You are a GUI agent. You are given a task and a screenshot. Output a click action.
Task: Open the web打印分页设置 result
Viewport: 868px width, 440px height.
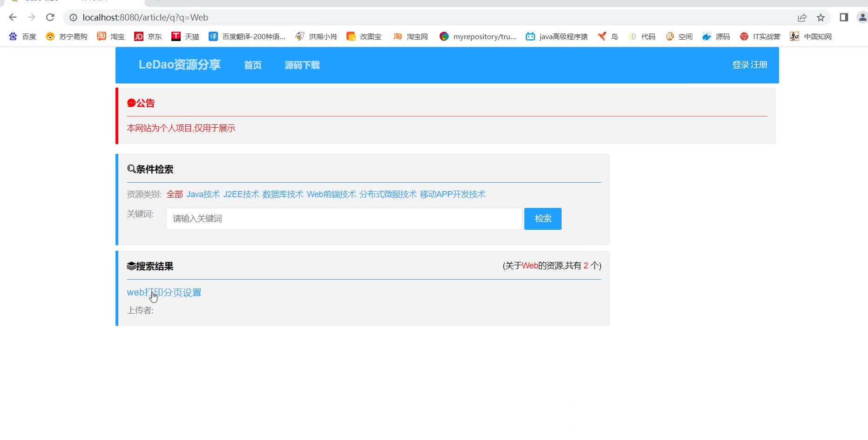click(164, 292)
